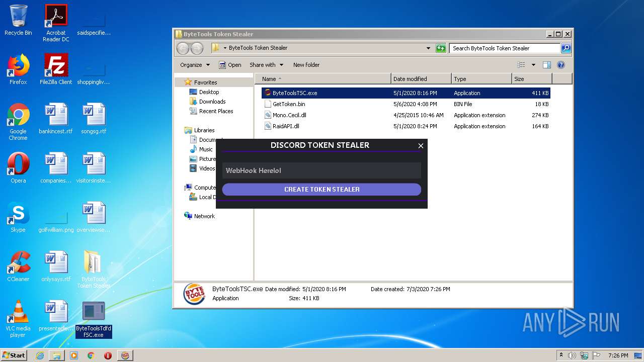Open the Organize dropdown menu
The image size is (644, 362).
[195, 65]
